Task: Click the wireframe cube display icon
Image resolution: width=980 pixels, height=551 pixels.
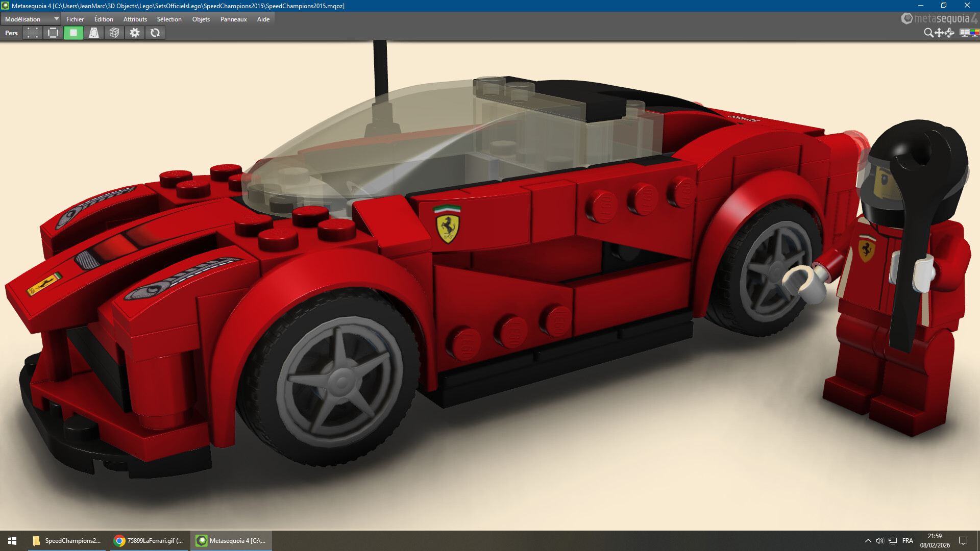Action: tap(114, 33)
